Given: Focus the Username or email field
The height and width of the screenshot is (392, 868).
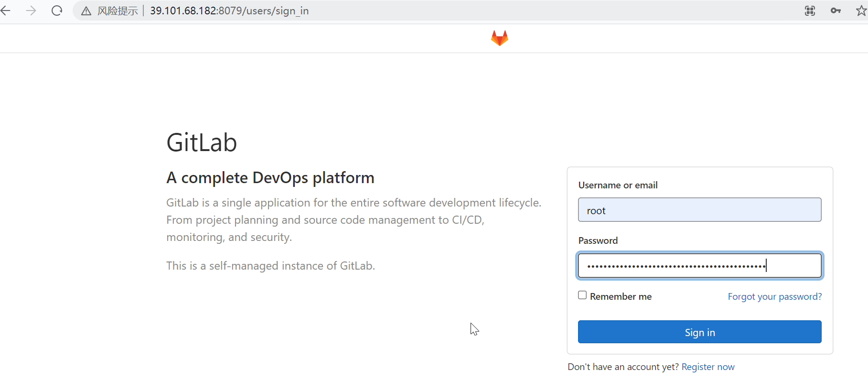Looking at the screenshot, I should pyautogui.click(x=699, y=210).
